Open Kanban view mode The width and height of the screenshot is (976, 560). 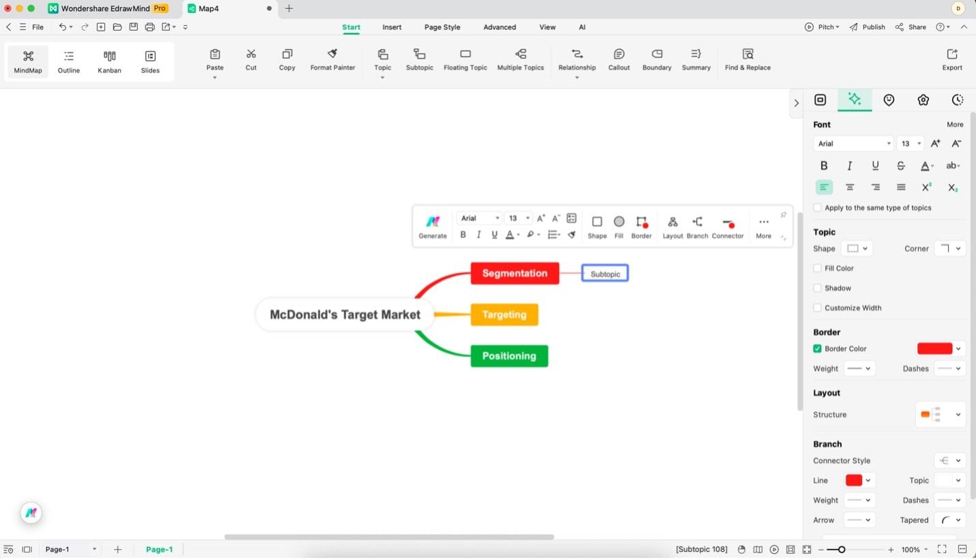coord(109,61)
